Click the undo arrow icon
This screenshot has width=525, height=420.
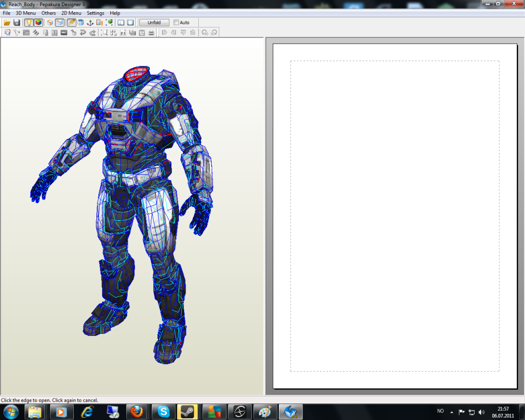tap(83, 33)
